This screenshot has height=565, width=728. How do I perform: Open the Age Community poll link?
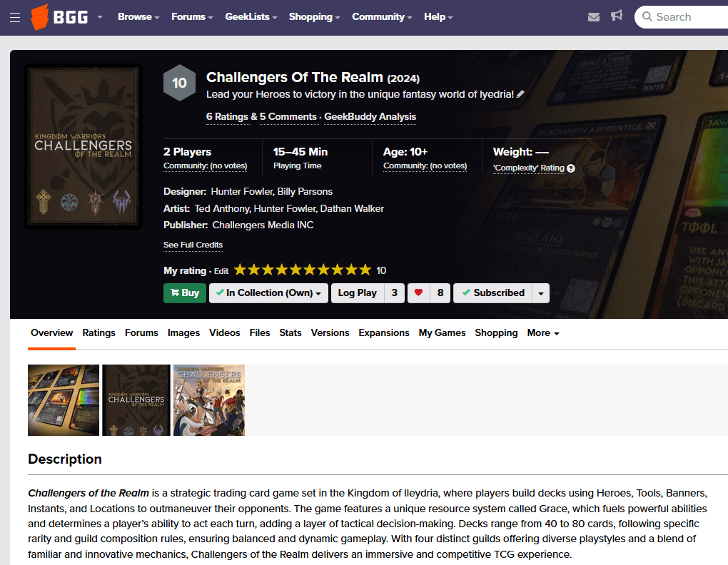(x=425, y=166)
